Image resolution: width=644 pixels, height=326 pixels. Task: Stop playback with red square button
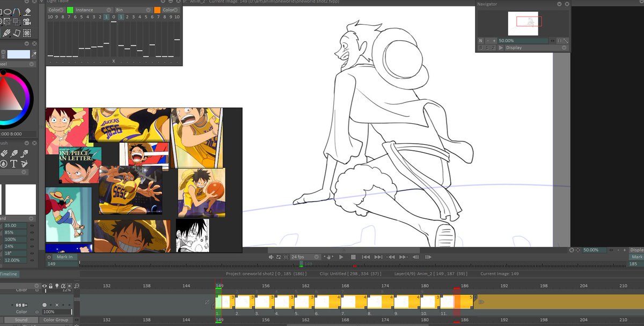pyautogui.click(x=353, y=257)
